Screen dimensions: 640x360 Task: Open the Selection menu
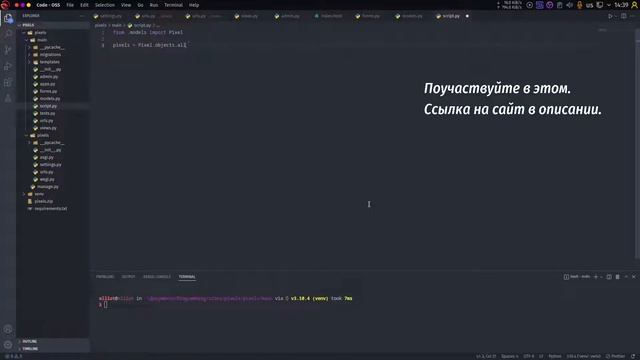(x=104, y=5)
